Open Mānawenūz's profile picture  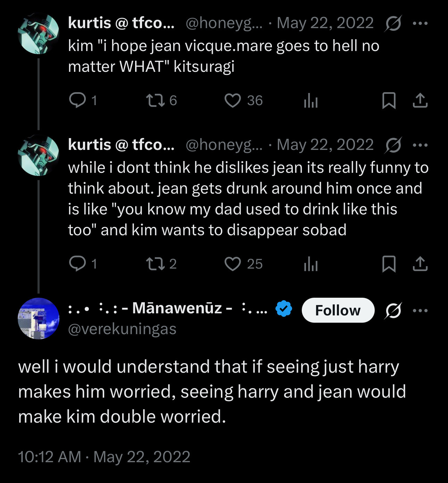pyautogui.click(x=39, y=318)
